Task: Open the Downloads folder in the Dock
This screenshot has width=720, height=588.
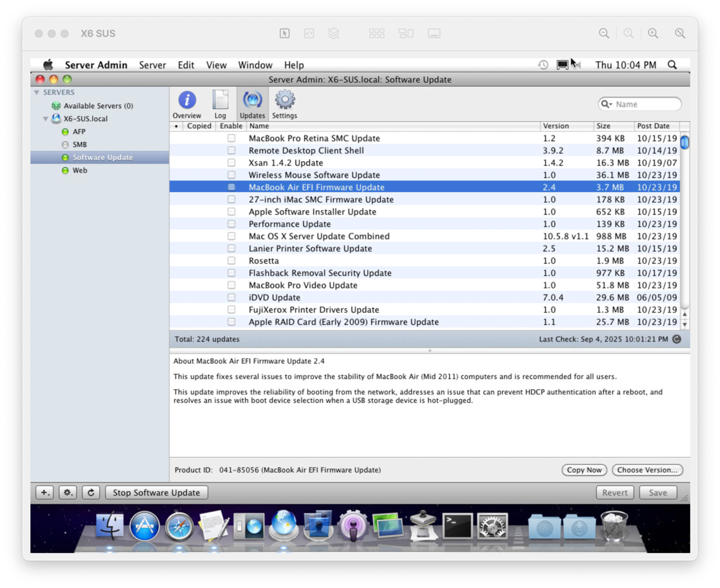Action: click(x=579, y=527)
